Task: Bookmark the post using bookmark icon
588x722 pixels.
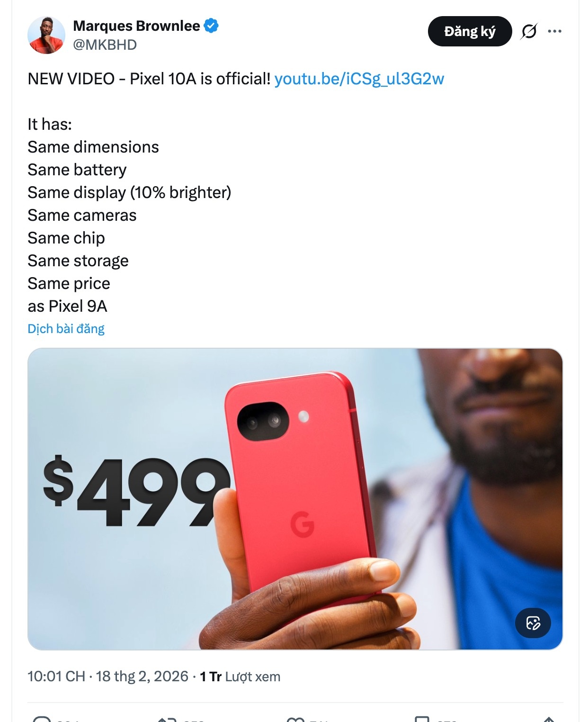Action: 422,719
